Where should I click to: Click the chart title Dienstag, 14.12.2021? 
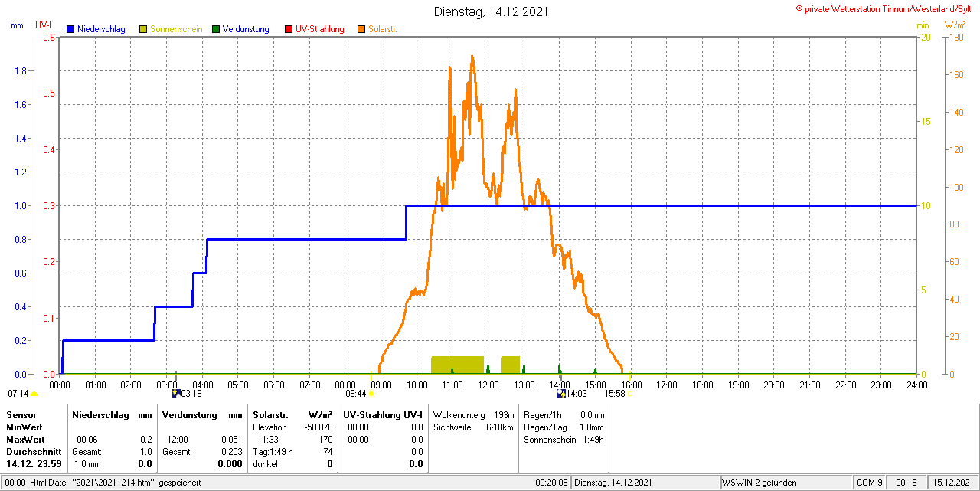click(x=491, y=11)
